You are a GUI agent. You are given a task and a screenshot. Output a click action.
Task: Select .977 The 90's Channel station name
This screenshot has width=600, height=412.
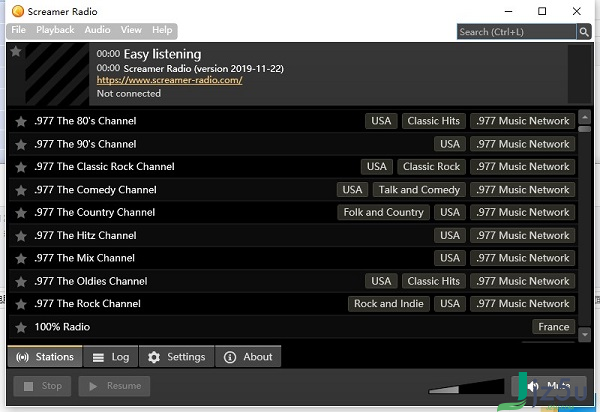pyautogui.click(x=85, y=144)
